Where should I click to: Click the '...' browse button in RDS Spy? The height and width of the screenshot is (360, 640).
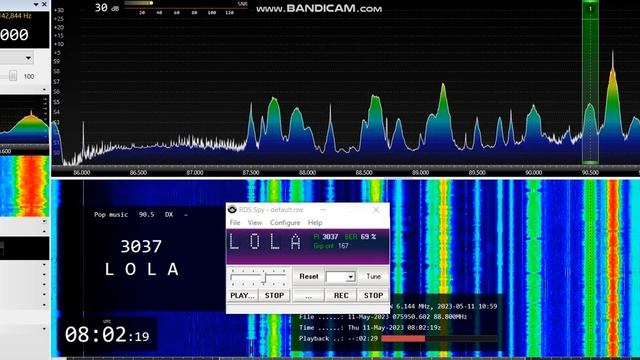coord(309,296)
